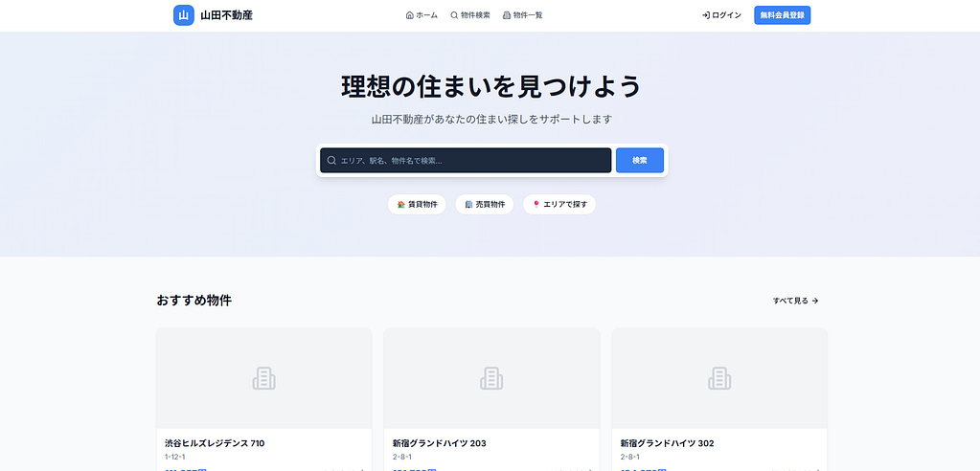Click the building placeholder icon on 新宿グランドハイツ 203 card
Screen dimensions: 980x471
[491, 379]
